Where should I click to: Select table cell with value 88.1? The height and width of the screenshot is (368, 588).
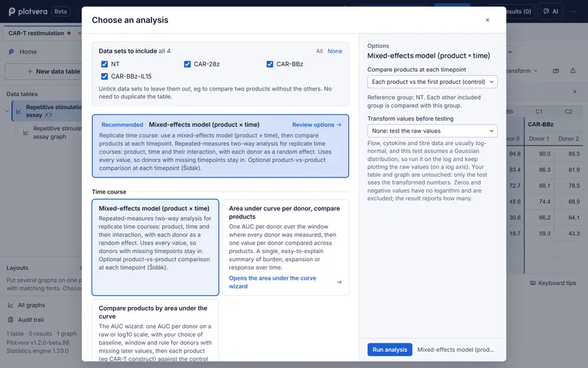tap(539, 185)
